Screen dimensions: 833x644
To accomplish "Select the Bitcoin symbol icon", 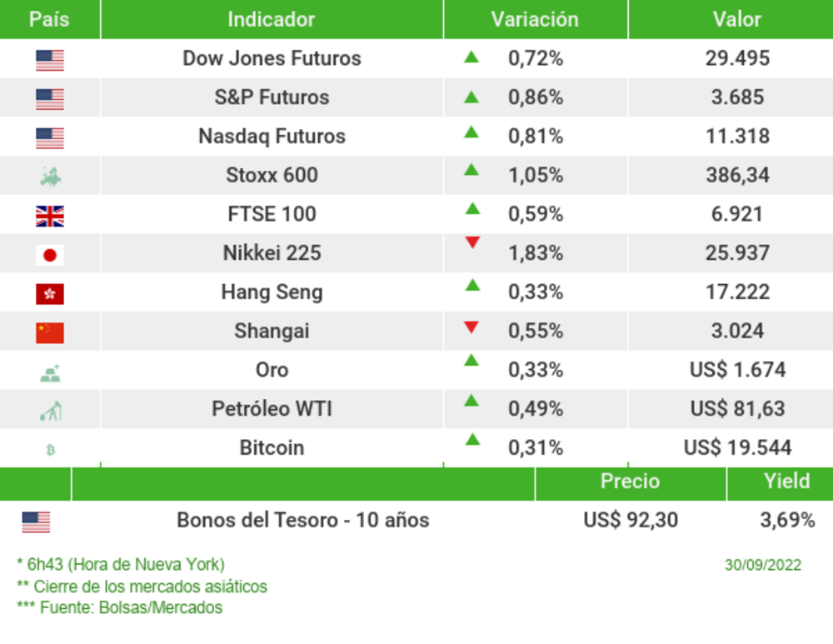I will tap(50, 450).
